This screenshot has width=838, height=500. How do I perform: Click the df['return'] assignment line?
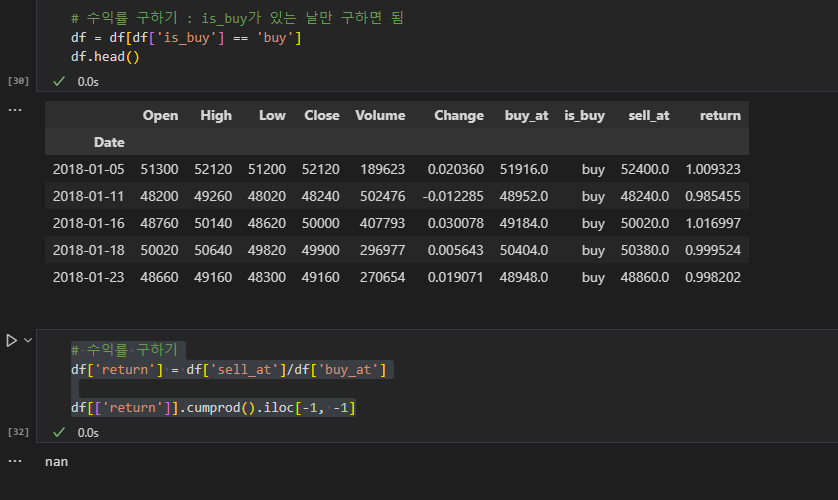click(x=228, y=370)
